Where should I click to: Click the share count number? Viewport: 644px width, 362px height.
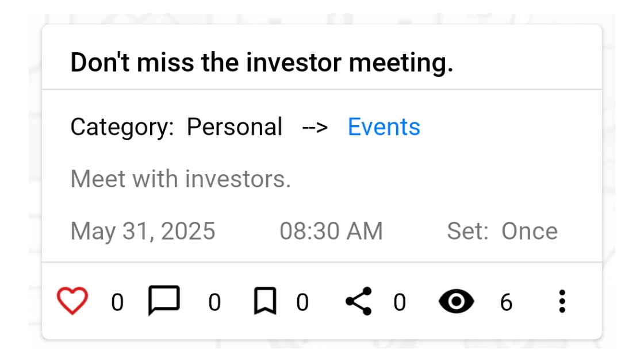click(x=400, y=302)
